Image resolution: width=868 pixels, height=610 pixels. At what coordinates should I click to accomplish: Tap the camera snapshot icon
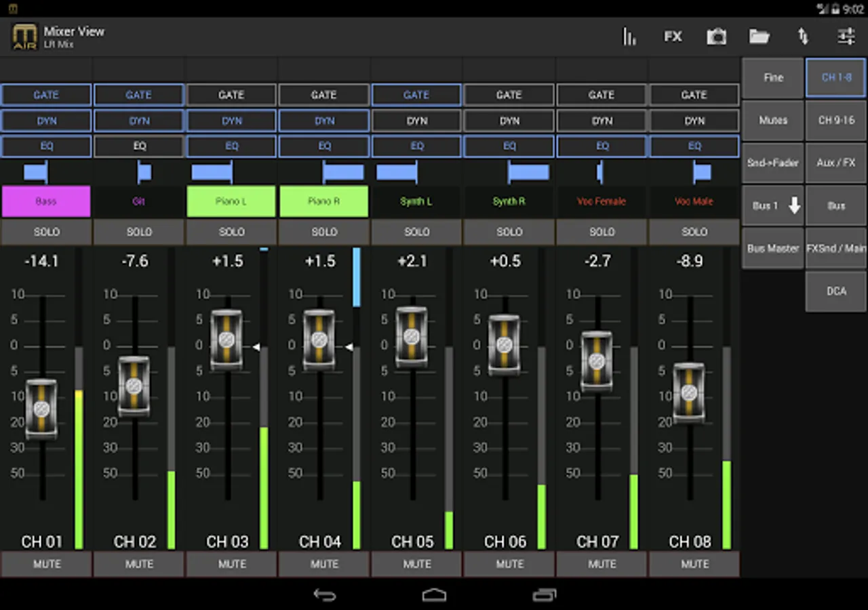pos(716,37)
